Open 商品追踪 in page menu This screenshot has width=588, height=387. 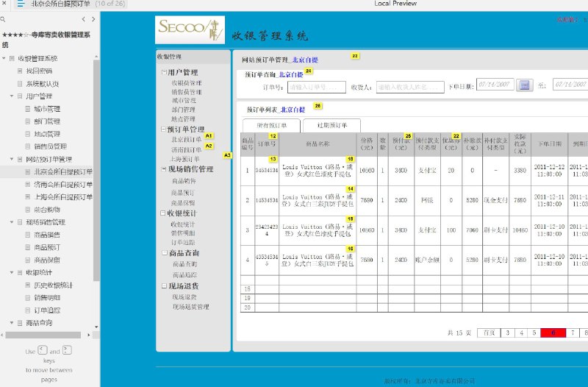pyautogui.click(x=185, y=274)
